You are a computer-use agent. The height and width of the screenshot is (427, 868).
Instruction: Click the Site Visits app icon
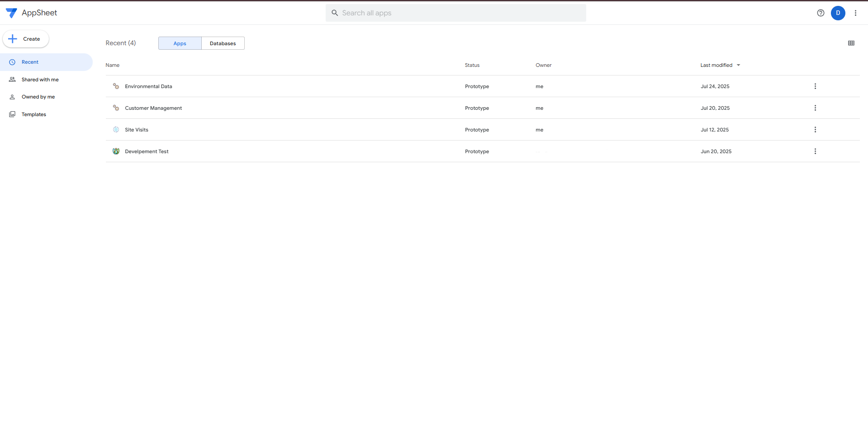[x=116, y=130]
